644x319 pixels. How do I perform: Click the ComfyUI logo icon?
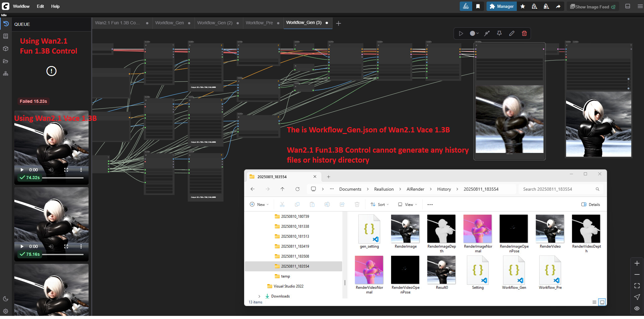tap(6, 6)
